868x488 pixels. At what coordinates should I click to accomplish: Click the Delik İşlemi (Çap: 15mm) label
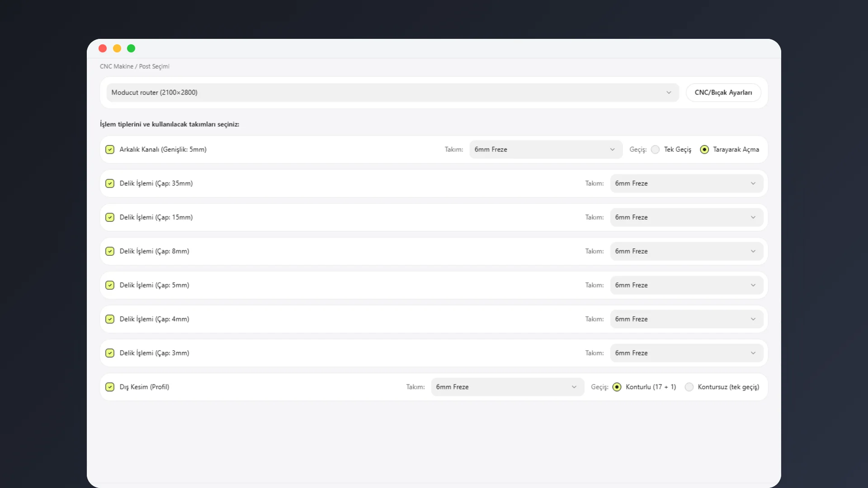pos(156,217)
